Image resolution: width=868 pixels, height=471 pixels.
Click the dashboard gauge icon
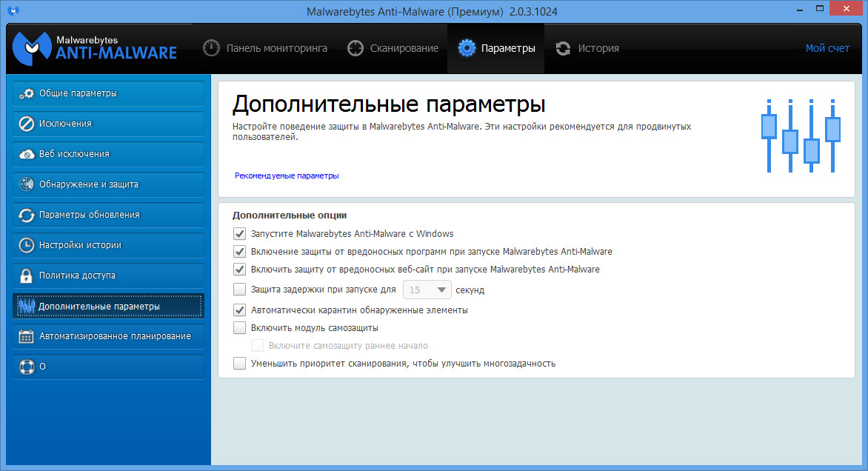point(211,48)
